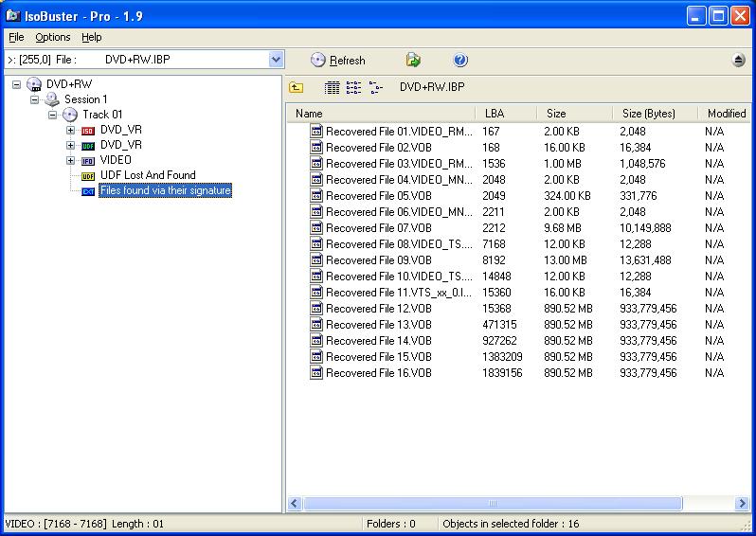Screen dimensions: 756x536
Task: Sort by Size (Bytes) column header
Action: [655, 114]
